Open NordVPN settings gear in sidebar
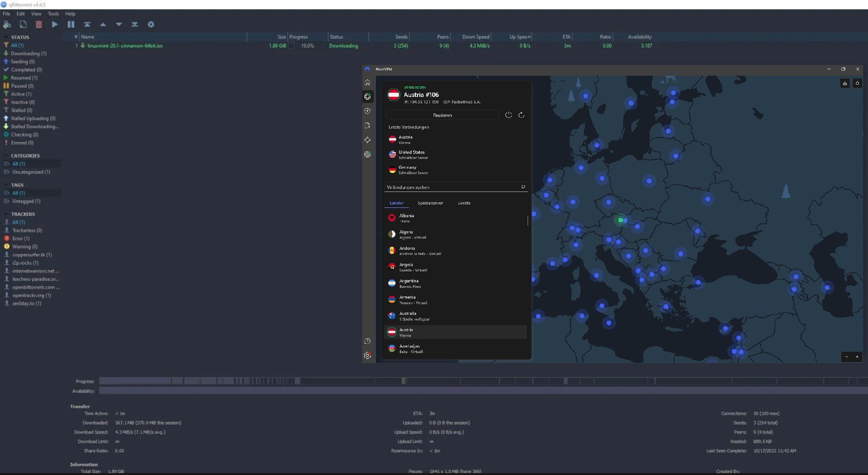 click(368, 356)
